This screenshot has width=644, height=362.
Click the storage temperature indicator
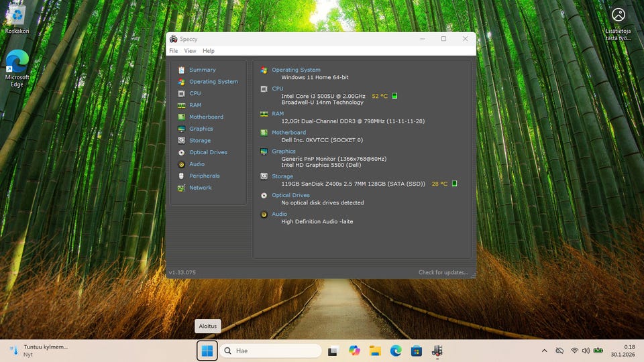(454, 184)
